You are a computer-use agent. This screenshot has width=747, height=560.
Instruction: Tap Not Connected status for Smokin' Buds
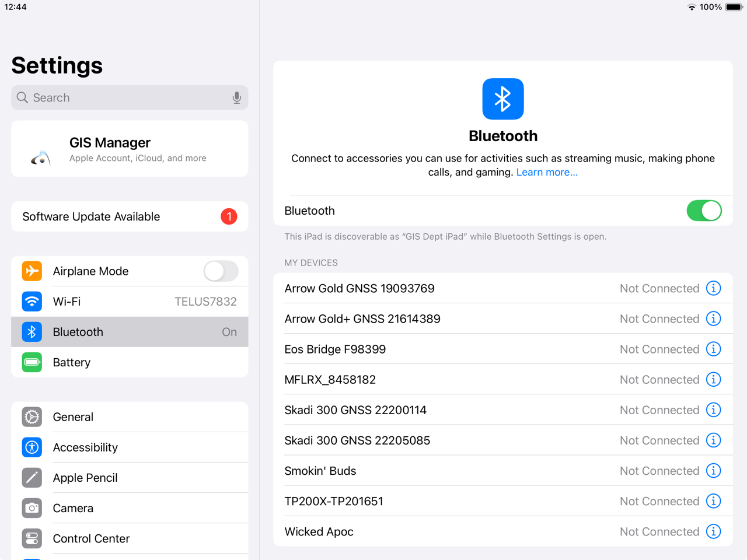click(659, 471)
